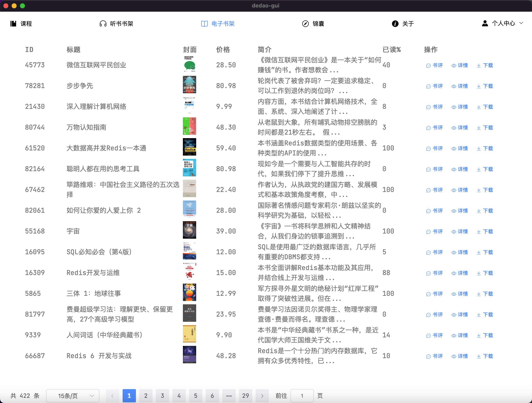The width and height of the screenshot is (532, 403).
Task: Expand the 个人中心 dropdown
Action: (521, 23)
